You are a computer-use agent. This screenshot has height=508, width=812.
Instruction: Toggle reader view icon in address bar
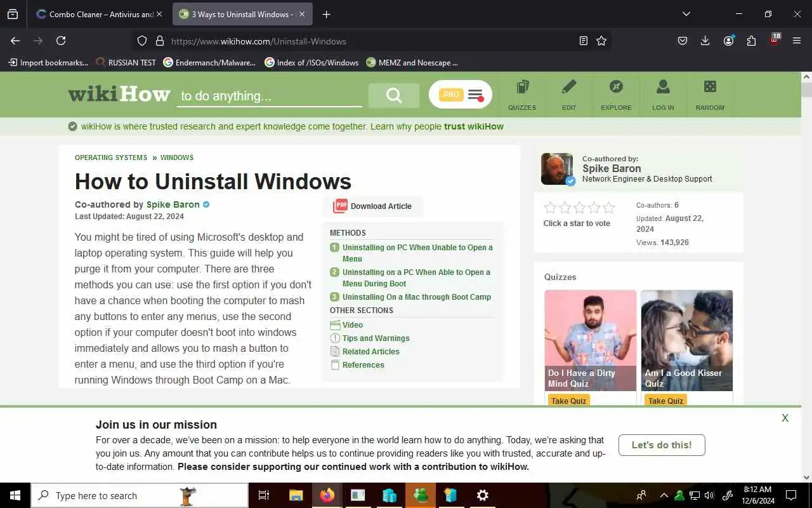584,41
